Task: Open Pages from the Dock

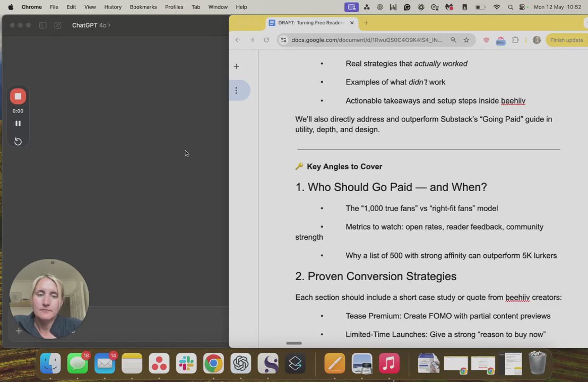Action: (x=334, y=363)
